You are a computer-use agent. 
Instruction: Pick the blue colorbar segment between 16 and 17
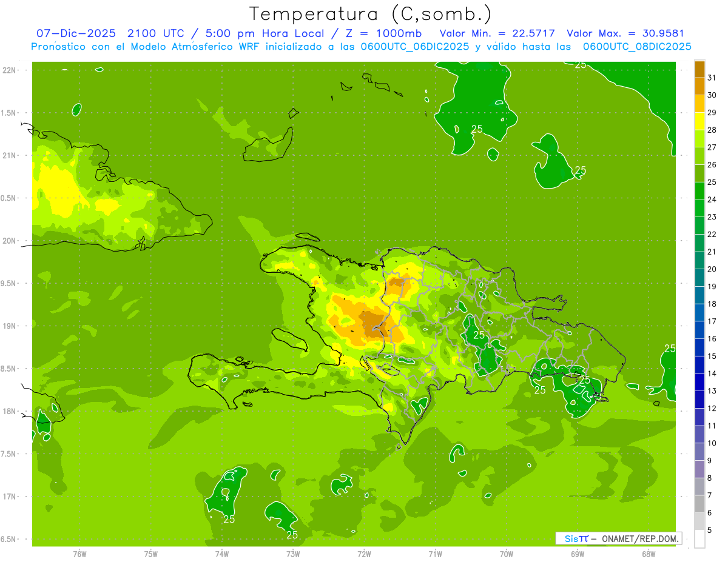[699, 330]
